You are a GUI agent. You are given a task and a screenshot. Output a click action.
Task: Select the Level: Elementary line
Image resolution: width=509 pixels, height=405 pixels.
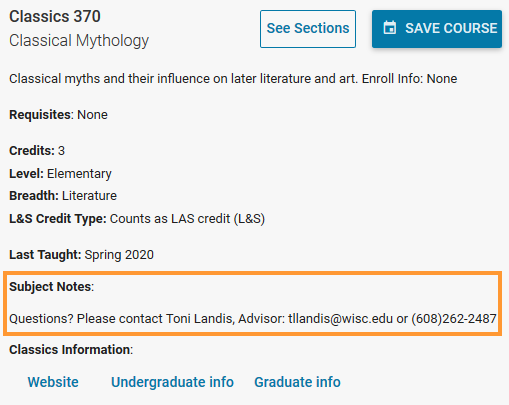[x=60, y=174]
